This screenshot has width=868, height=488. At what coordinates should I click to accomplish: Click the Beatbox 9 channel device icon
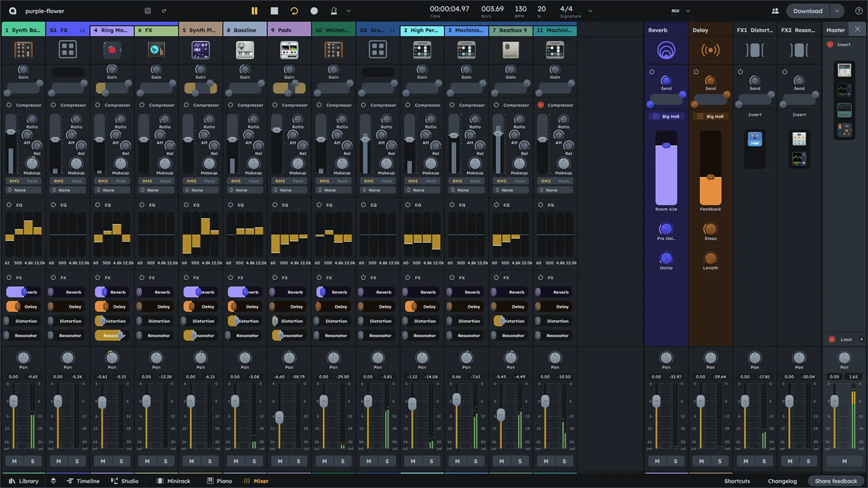[510, 50]
